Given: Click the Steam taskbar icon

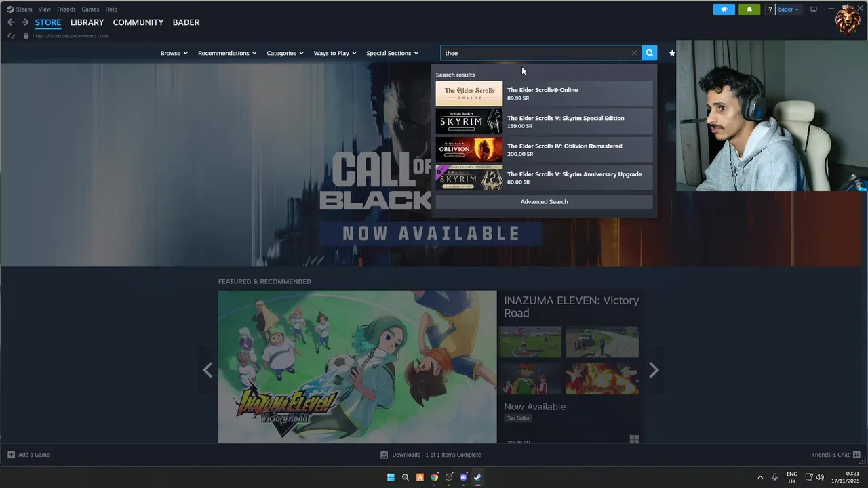Looking at the screenshot, I should click(478, 477).
